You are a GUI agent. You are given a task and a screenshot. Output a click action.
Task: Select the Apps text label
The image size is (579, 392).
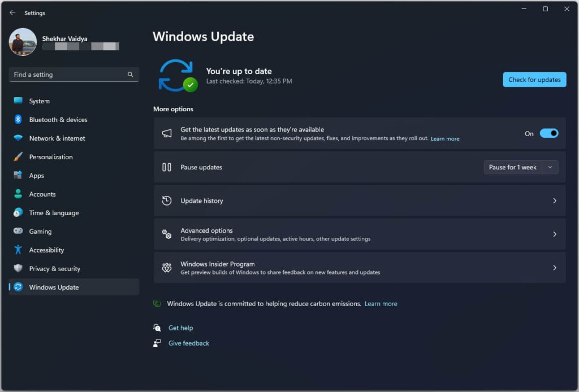[x=37, y=176]
